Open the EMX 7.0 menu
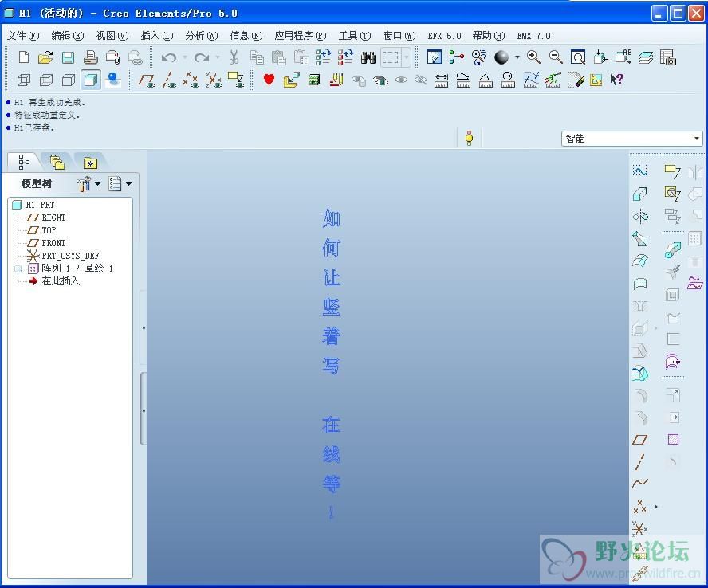 click(533, 36)
